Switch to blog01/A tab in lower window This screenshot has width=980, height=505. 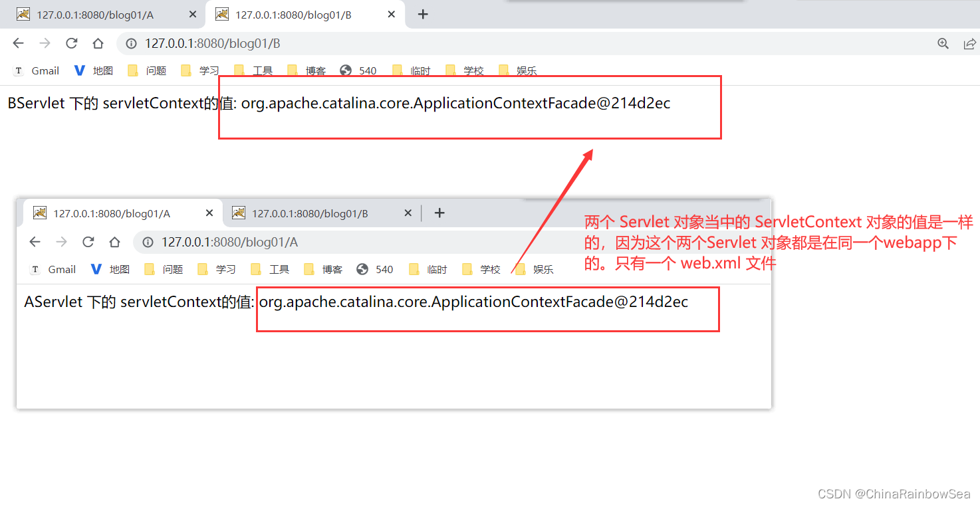(122, 213)
